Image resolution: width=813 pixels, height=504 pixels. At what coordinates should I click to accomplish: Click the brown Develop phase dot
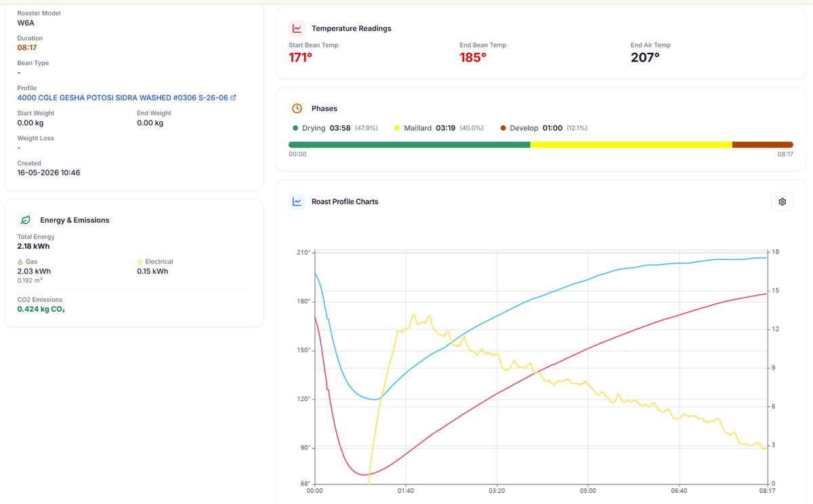click(503, 128)
